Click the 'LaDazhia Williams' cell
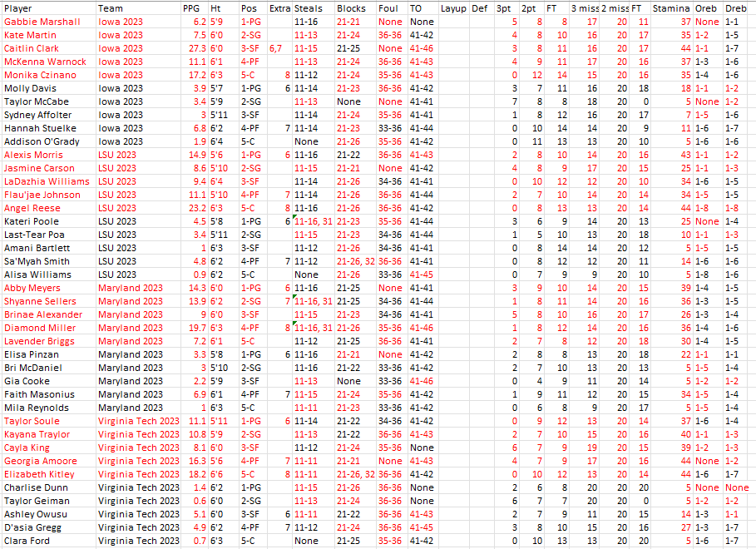This screenshot has width=756, height=549. pyautogui.click(x=48, y=181)
